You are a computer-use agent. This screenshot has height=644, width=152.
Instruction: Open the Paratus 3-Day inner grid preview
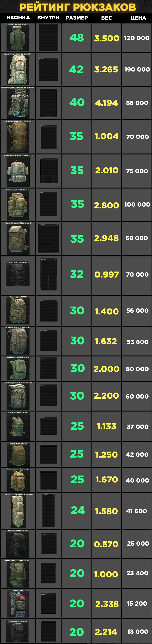click(49, 170)
